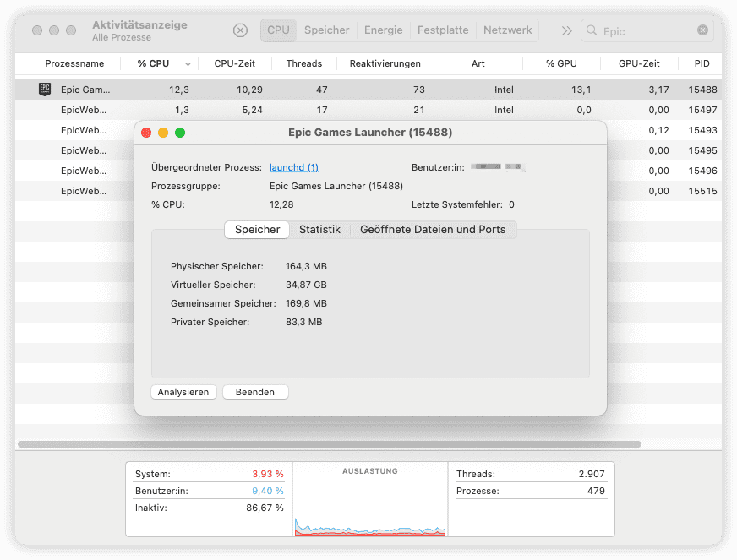The image size is (737, 560).
Task: Click the Art cell Intel in EpicWeb row
Action: pos(504,110)
